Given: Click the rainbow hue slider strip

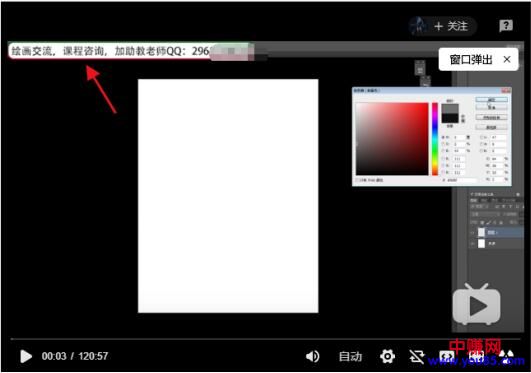Looking at the screenshot, I should (434, 139).
